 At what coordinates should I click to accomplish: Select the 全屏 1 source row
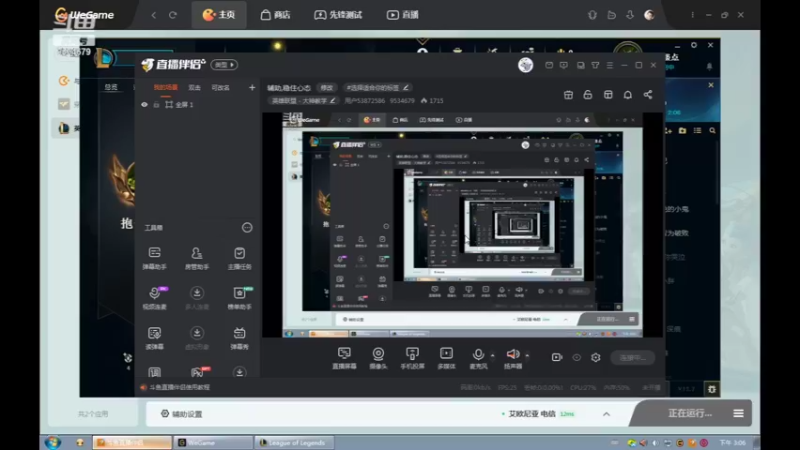click(197, 105)
